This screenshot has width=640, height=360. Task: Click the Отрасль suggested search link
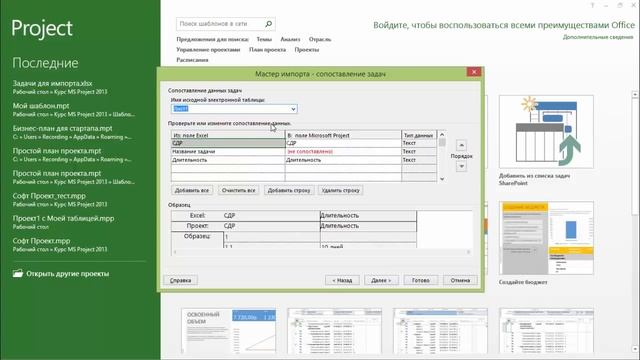click(320, 39)
